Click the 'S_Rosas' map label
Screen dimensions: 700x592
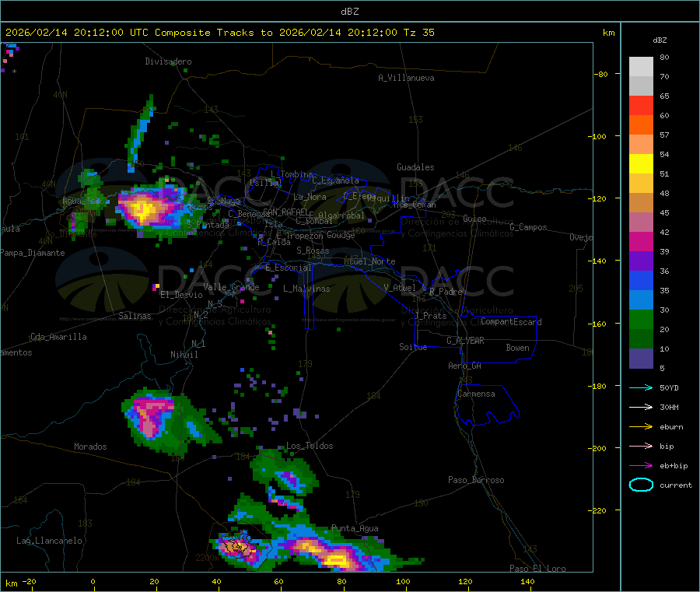313,250
